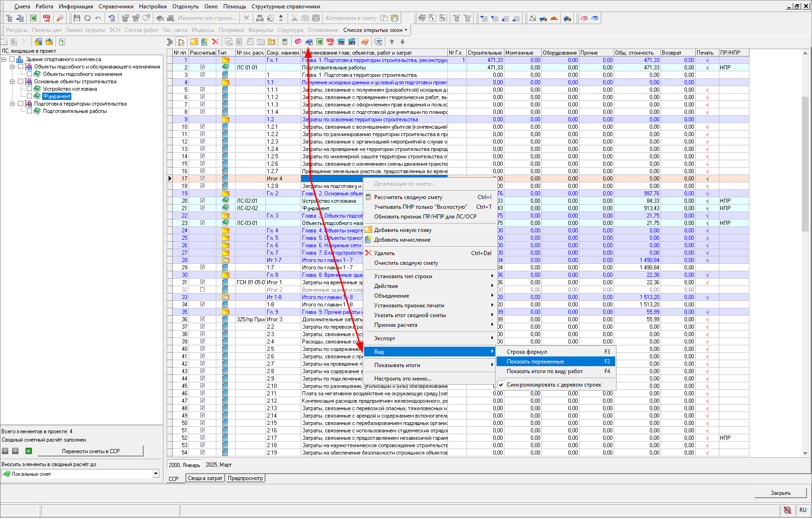Check the box beside Устройство котлована
The width and height of the screenshot is (812, 518).
pyautogui.click(x=30, y=89)
